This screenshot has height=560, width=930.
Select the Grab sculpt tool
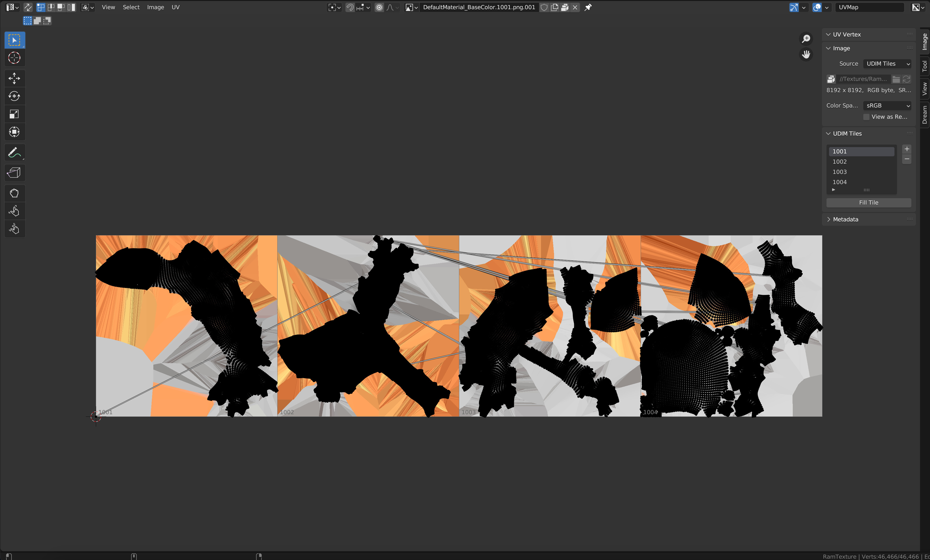pyautogui.click(x=14, y=194)
